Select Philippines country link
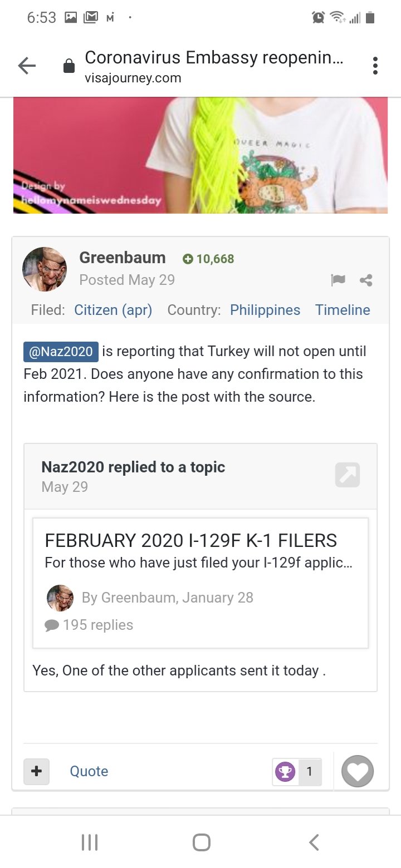401x868 pixels. coord(265,310)
